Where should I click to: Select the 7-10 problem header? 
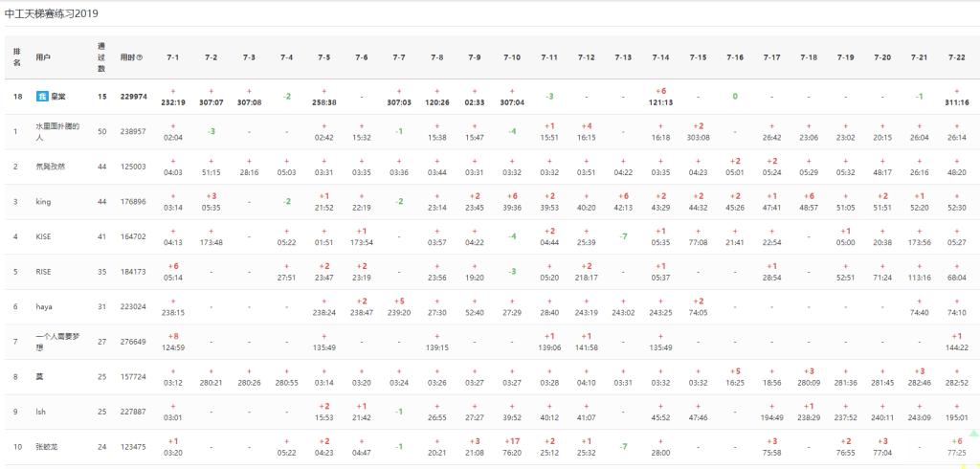[512, 58]
